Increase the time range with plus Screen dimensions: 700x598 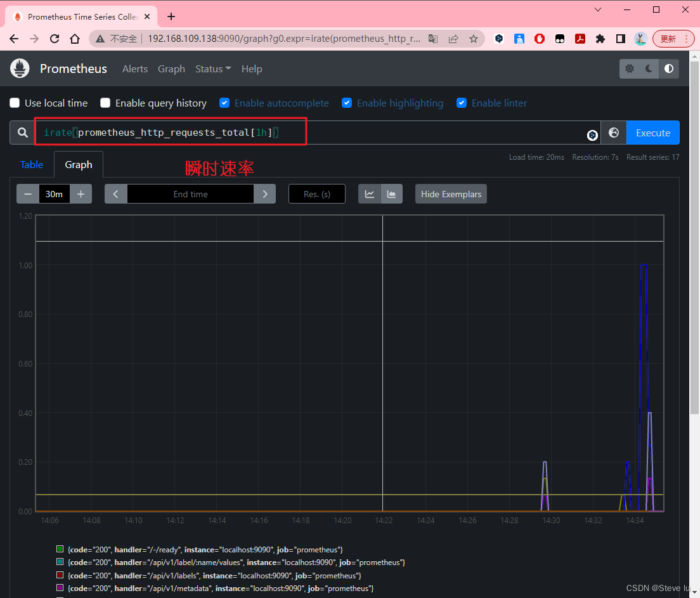(x=81, y=194)
